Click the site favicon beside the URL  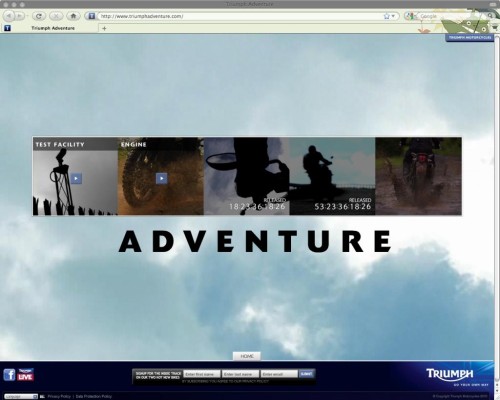coord(92,16)
